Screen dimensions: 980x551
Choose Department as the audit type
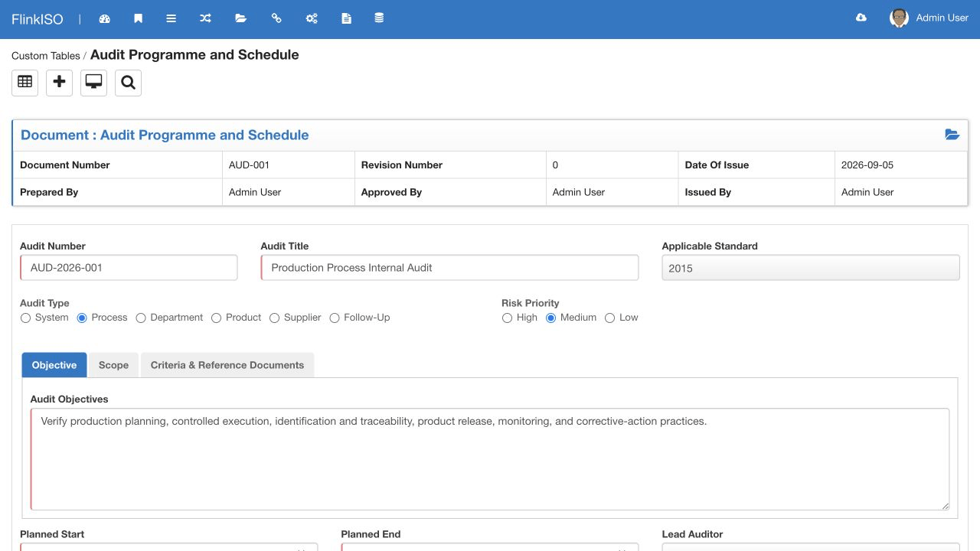pos(141,318)
